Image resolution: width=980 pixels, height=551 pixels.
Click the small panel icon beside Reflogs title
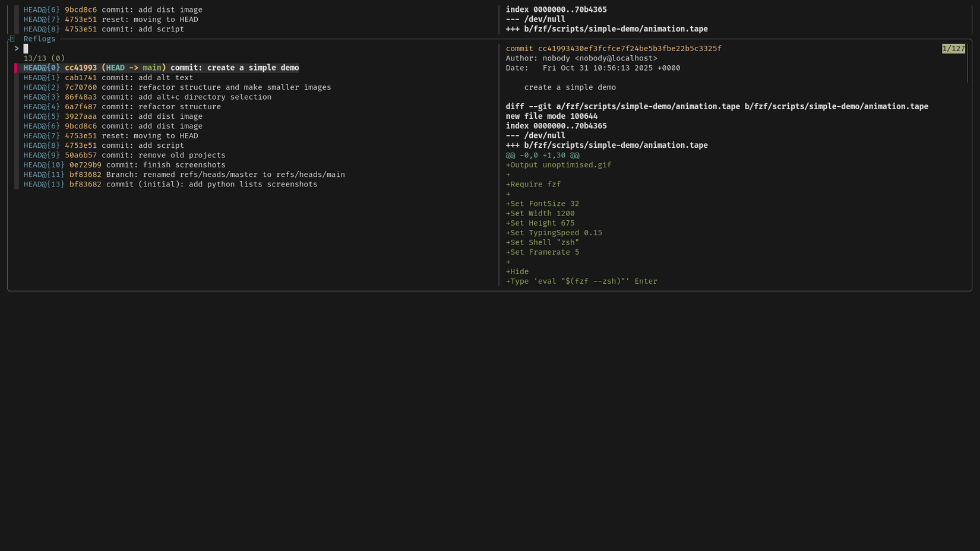point(12,39)
